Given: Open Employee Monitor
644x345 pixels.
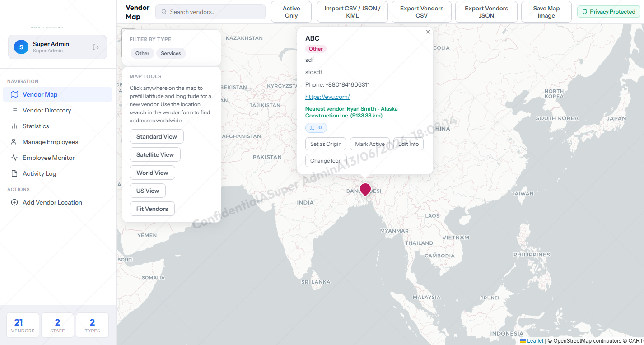Looking at the screenshot, I should (x=58, y=158).
